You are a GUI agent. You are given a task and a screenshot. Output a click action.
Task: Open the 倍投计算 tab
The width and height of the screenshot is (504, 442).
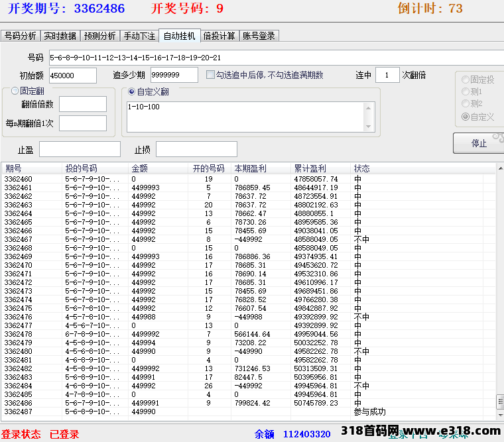coord(220,36)
